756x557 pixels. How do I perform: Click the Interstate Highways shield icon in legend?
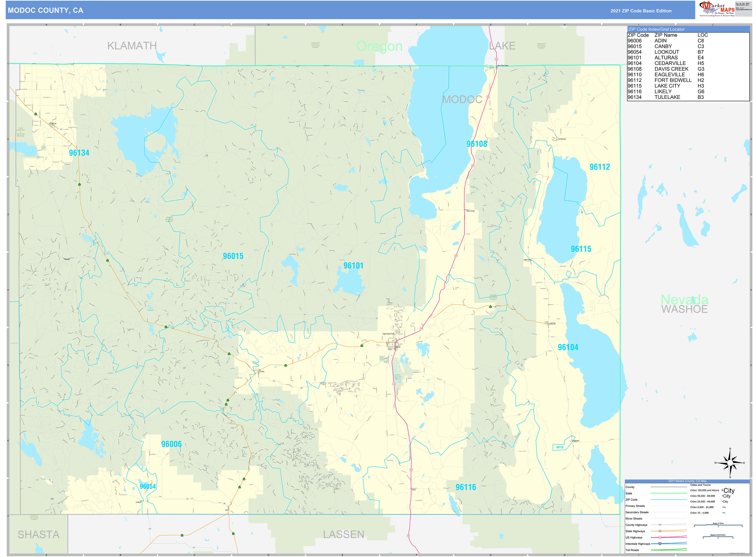(x=660, y=544)
